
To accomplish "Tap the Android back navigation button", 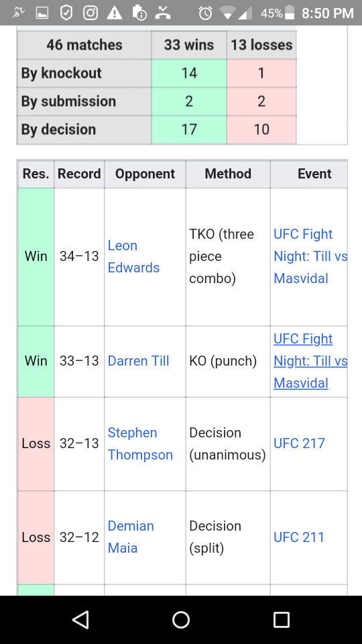I will click(x=81, y=620).
